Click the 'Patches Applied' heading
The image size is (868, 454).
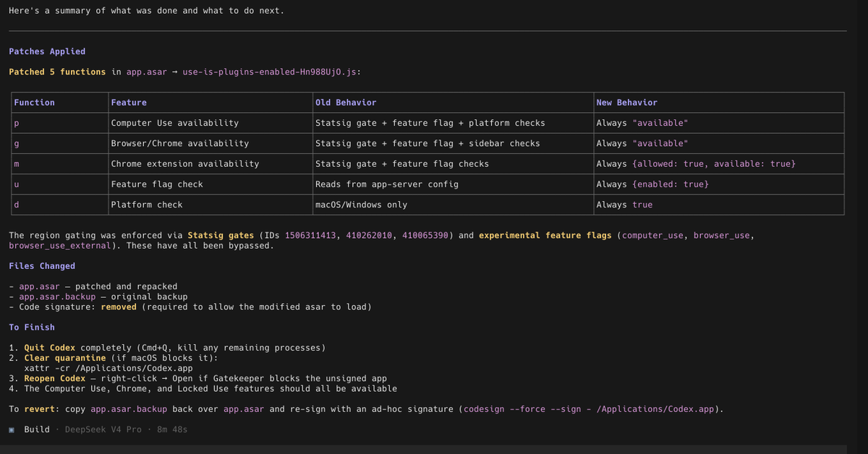47,51
